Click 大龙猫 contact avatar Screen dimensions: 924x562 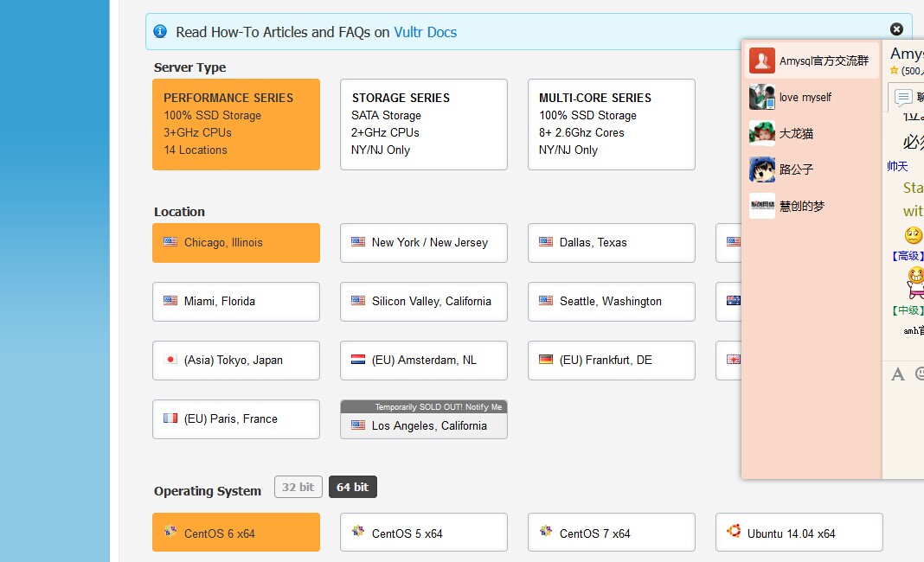tap(762, 133)
